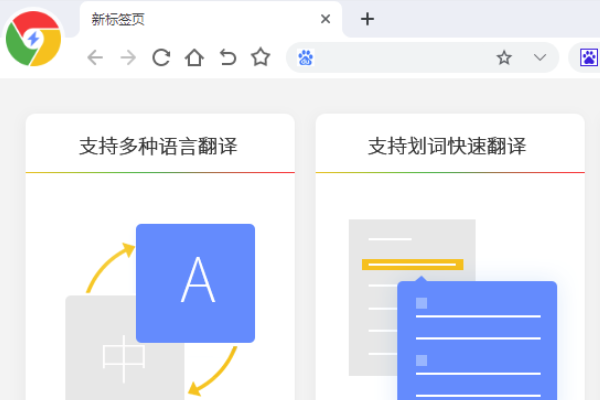Click into the address bar input field
The width and height of the screenshot is (600, 400).
[400, 58]
